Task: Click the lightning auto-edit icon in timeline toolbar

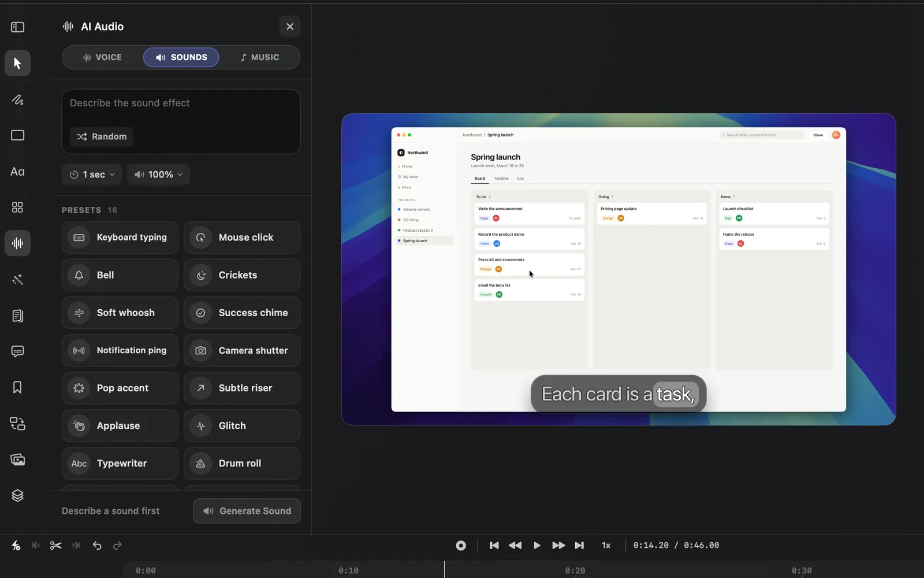Action: 16,546
